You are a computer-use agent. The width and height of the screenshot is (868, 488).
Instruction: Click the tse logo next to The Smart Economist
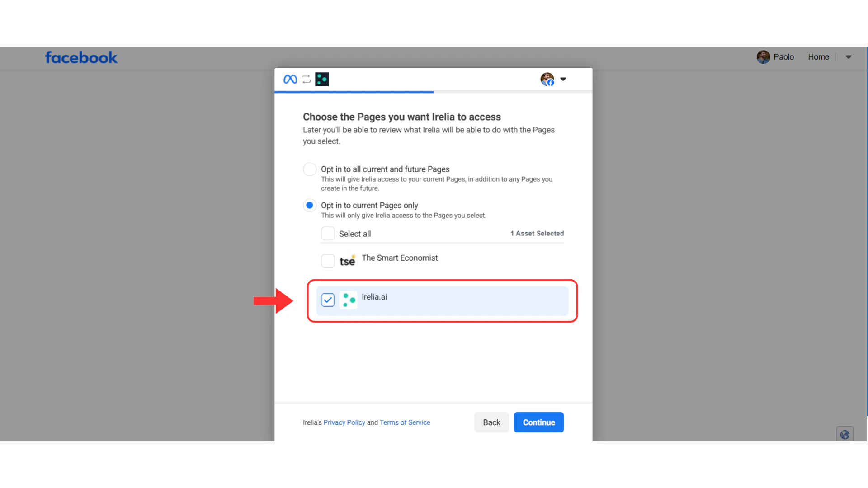tap(347, 261)
